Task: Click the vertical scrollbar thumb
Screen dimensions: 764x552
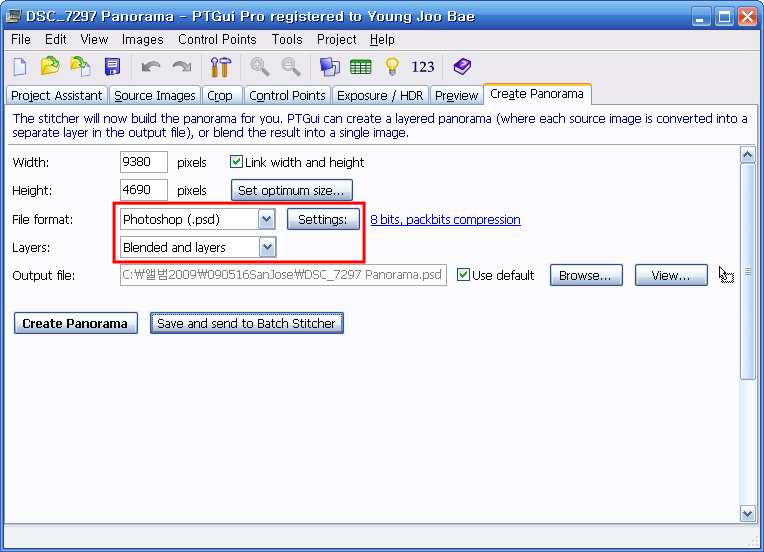Action: [x=747, y=271]
